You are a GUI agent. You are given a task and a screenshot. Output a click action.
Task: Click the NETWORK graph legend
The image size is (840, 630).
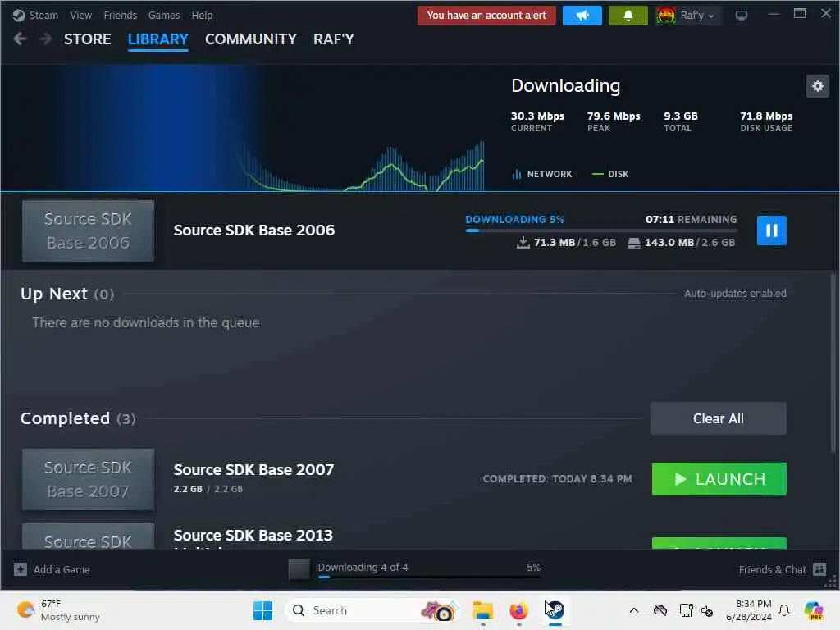point(542,174)
